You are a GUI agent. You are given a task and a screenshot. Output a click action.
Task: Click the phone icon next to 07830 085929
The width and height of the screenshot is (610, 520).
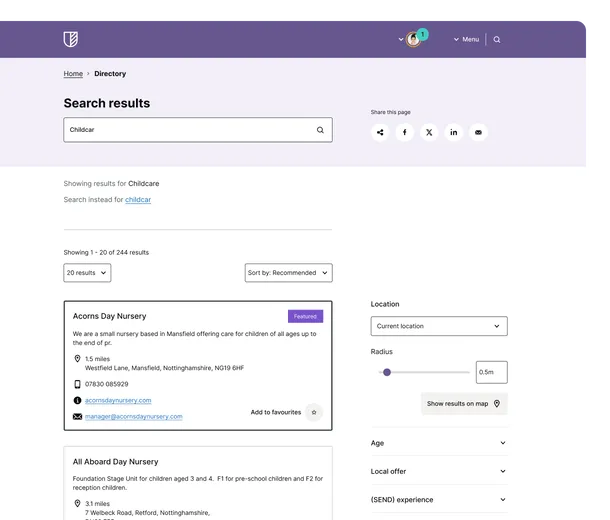(77, 384)
